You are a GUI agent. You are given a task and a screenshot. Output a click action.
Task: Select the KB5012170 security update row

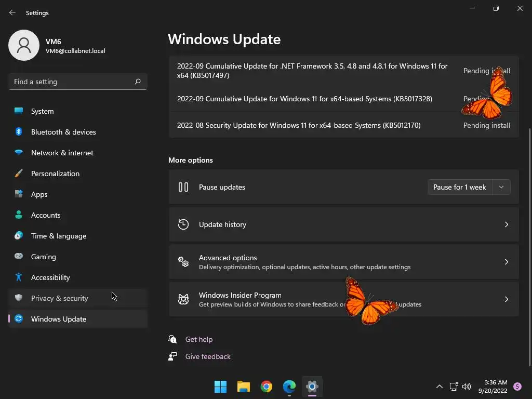pyautogui.click(x=344, y=125)
